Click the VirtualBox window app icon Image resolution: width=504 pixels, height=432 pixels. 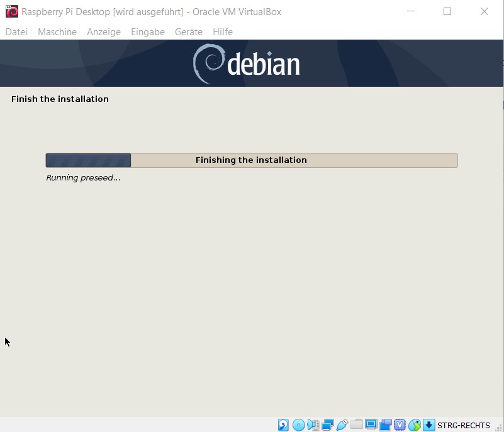point(12,11)
